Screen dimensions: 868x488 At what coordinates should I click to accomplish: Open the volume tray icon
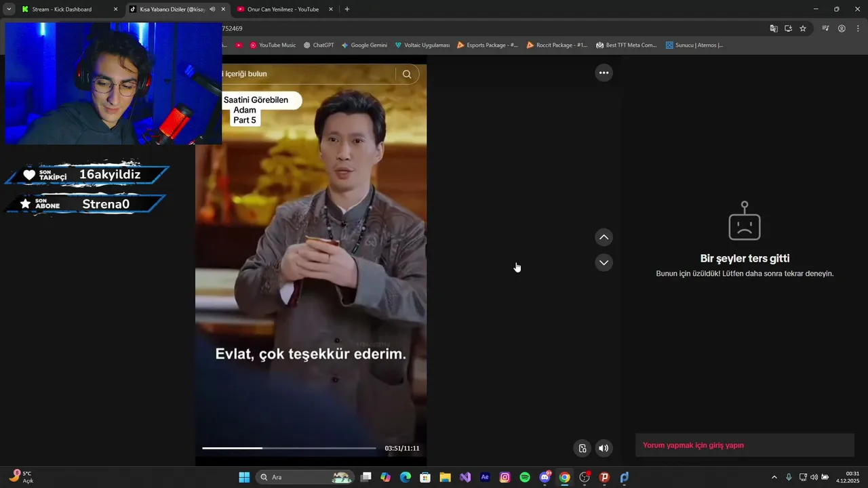pyautogui.click(x=814, y=477)
